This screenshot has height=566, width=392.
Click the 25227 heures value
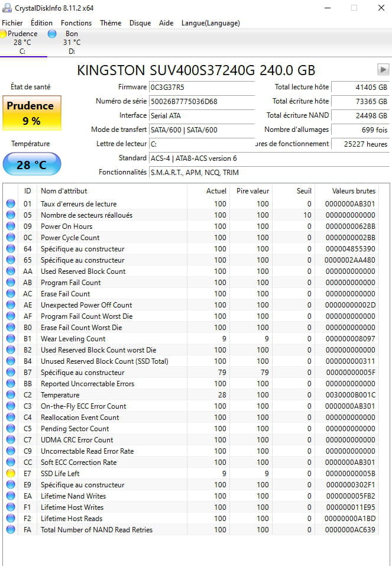click(x=360, y=144)
